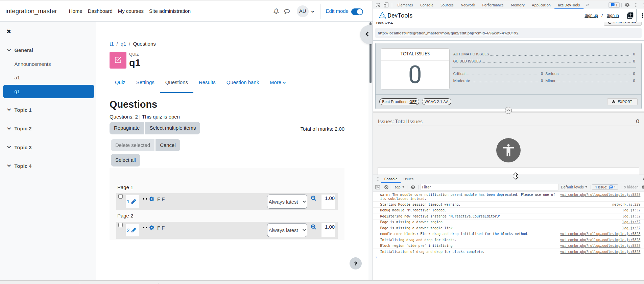Switch to DevTools Network tab
Image resolution: width=644 pixels, height=284 pixels.
468,5
